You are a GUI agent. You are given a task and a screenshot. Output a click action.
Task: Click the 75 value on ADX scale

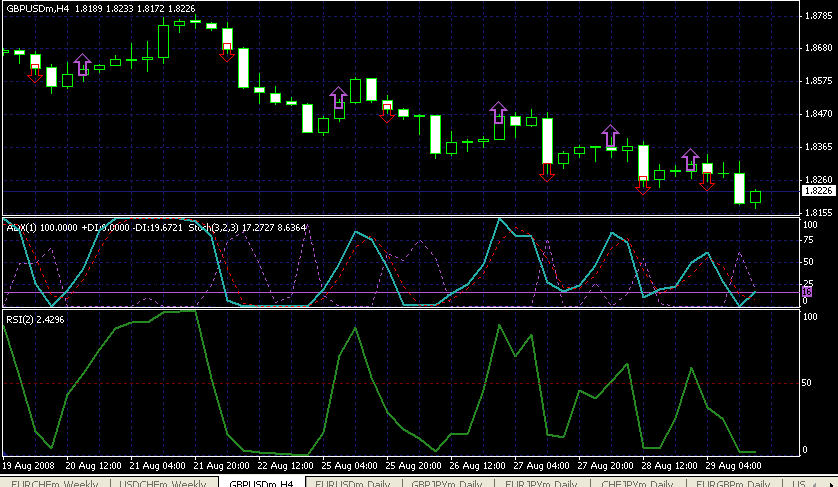point(809,240)
